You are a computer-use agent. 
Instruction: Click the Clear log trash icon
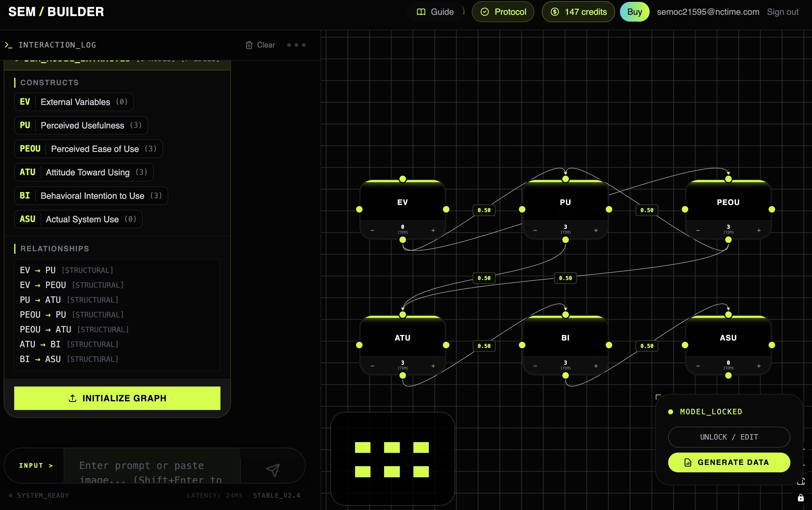point(249,45)
